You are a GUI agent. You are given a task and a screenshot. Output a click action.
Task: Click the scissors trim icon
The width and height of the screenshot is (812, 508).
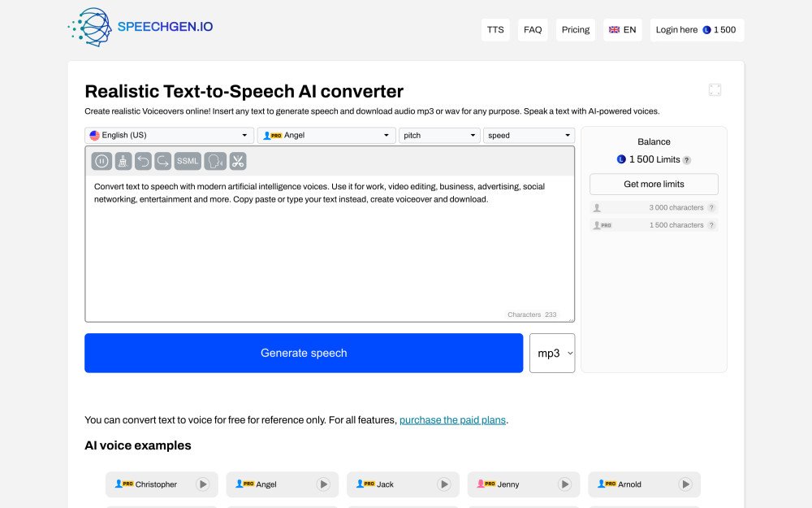click(236, 160)
